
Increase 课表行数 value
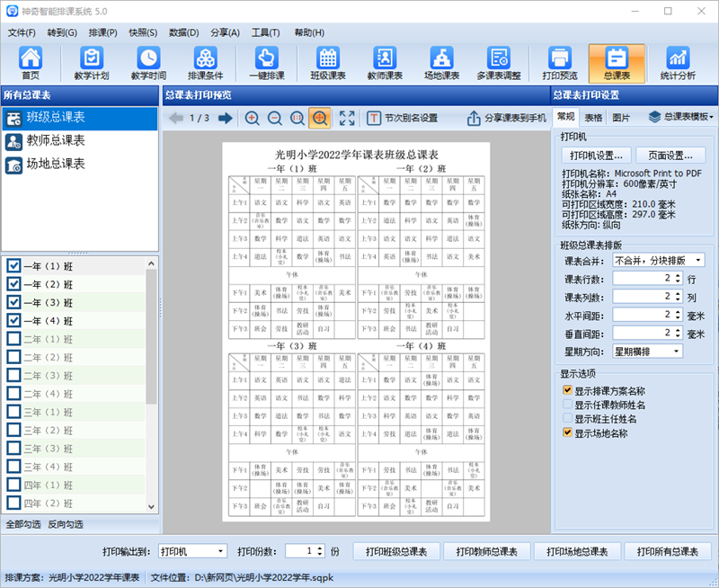pyautogui.click(x=679, y=276)
